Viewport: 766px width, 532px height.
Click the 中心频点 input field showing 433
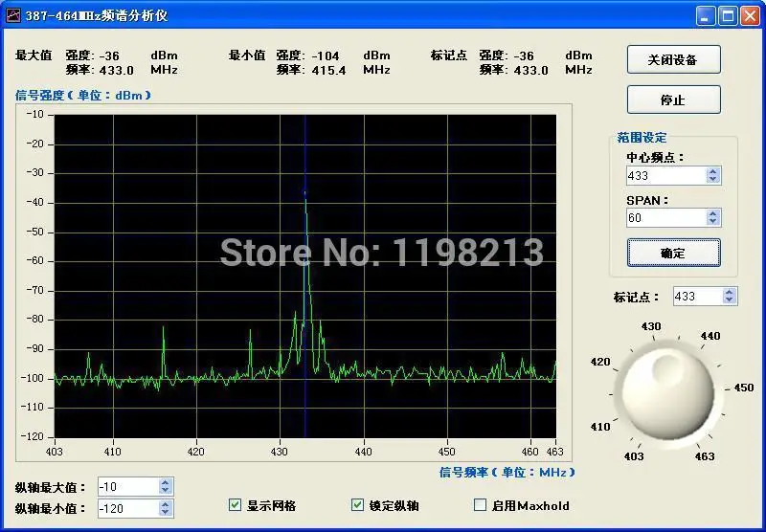coord(666,176)
